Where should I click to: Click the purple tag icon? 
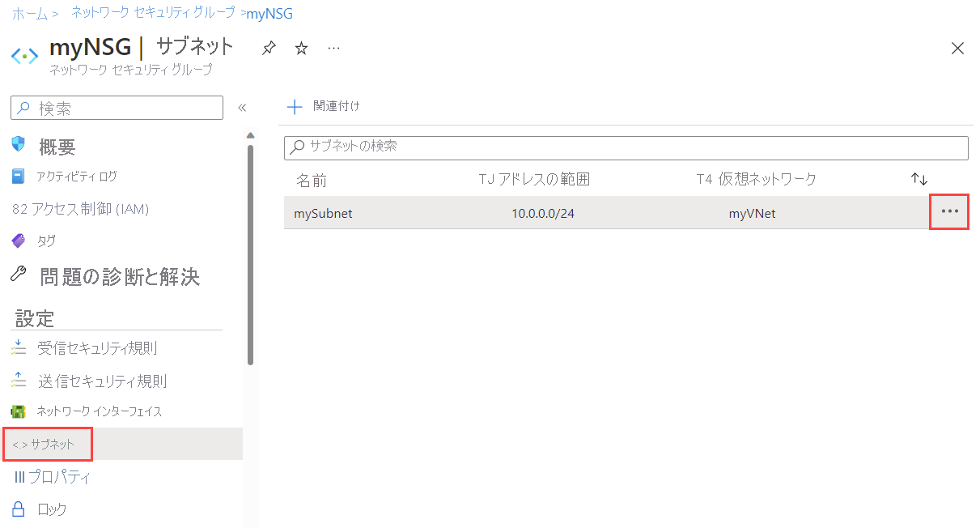point(19,241)
